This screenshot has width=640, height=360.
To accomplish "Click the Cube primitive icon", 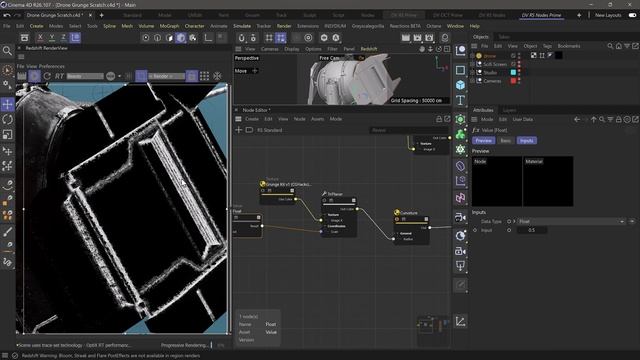I will click(x=460, y=85).
